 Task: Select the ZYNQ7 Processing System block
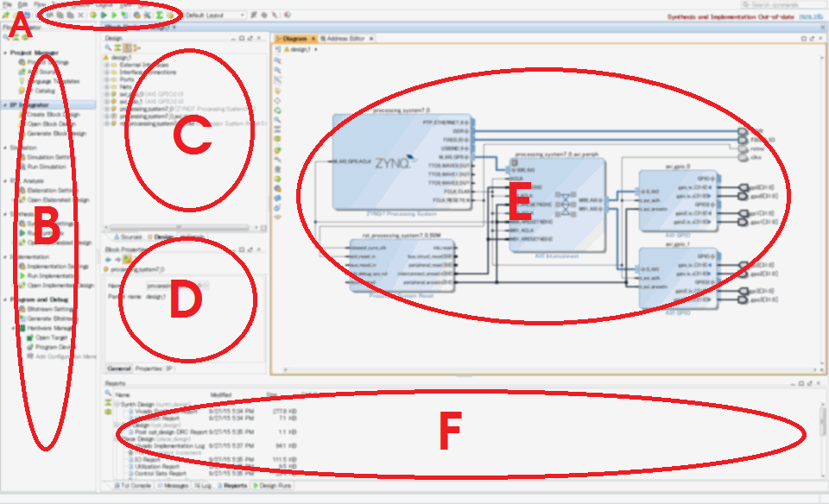[x=402, y=161]
